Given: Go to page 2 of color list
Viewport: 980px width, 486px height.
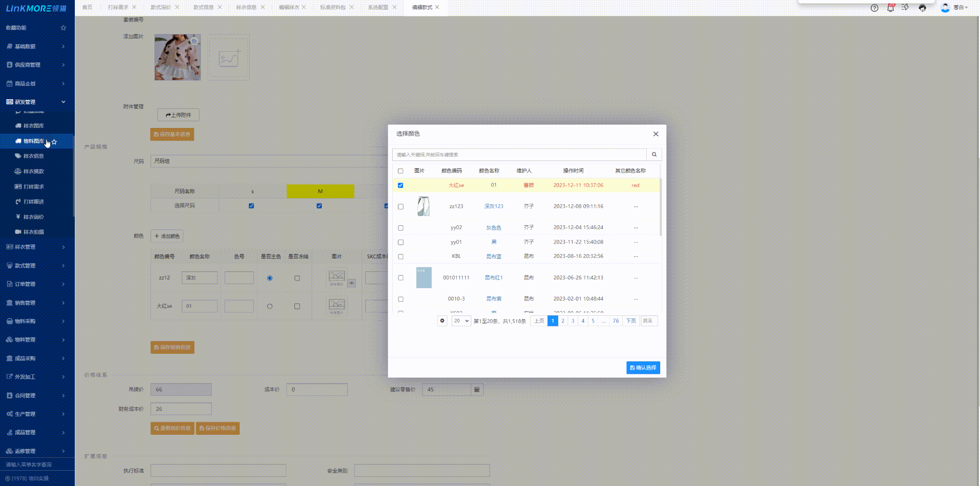Looking at the screenshot, I should (563, 321).
